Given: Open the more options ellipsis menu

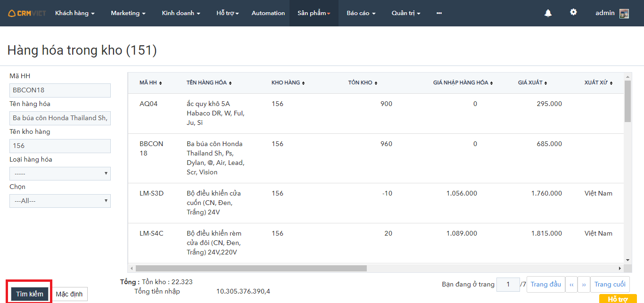Looking at the screenshot, I should point(439,13).
